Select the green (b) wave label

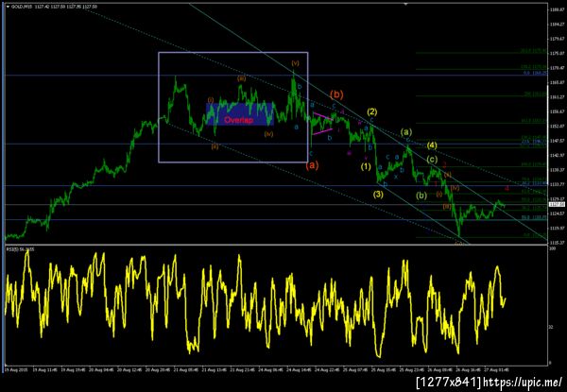[421, 196]
